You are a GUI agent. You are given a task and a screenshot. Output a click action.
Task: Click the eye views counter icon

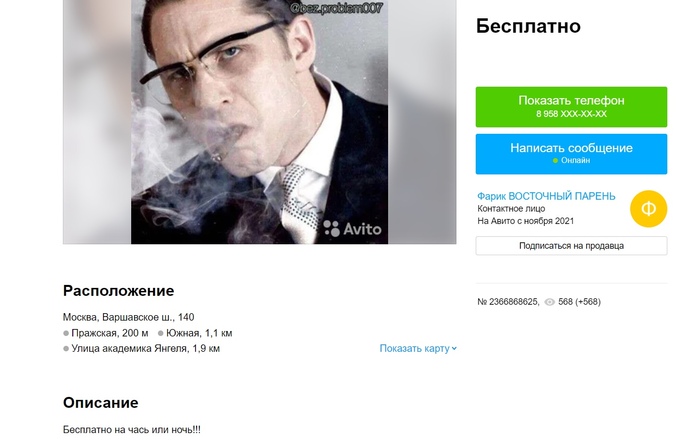pyautogui.click(x=550, y=302)
